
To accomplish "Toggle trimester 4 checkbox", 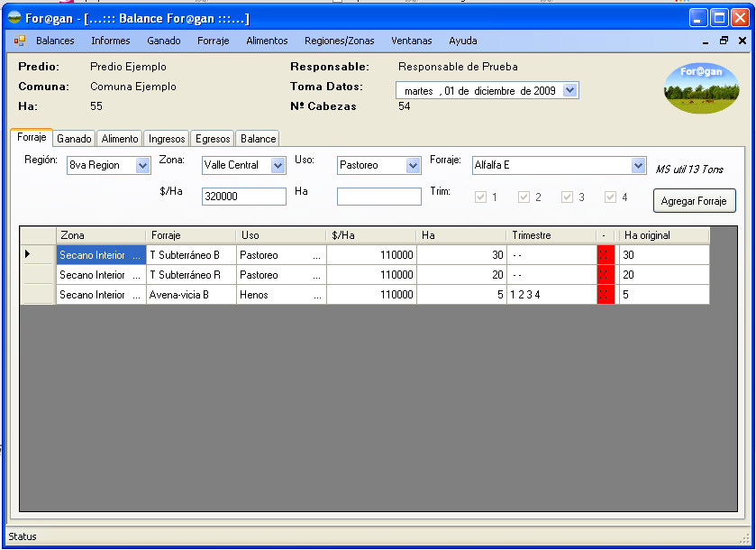I will (x=610, y=197).
